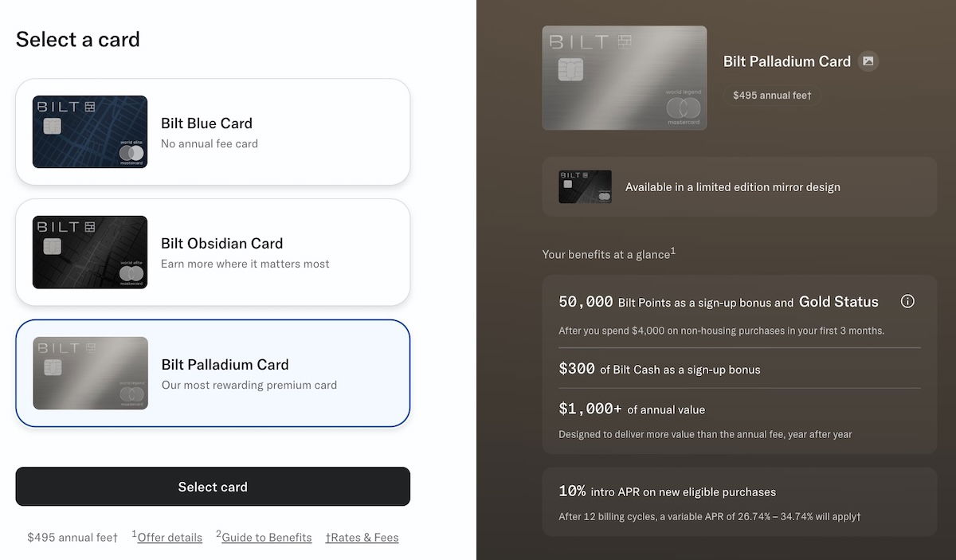Click the Bilt Blue Card image
The height and width of the screenshot is (560, 956).
pos(90,132)
